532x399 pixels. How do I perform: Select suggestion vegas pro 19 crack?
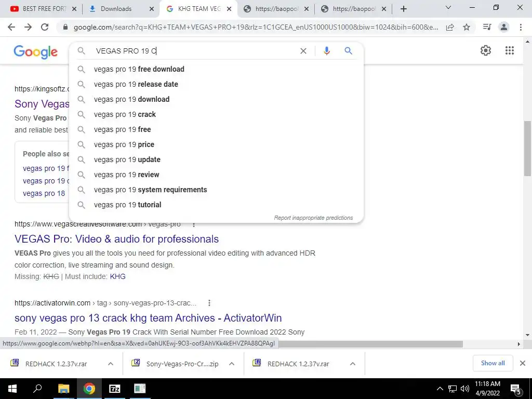[x=216, y=114]
